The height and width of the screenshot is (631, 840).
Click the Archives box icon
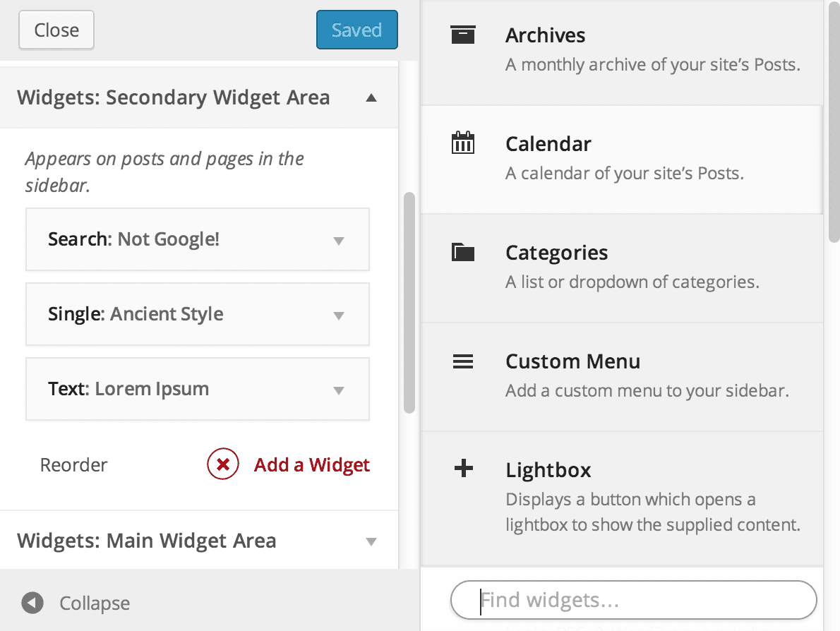[x=463, y=35]
